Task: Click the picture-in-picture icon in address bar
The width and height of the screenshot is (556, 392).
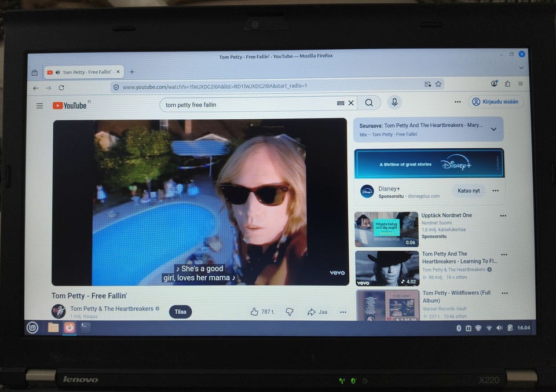Action: click(427, 84)
